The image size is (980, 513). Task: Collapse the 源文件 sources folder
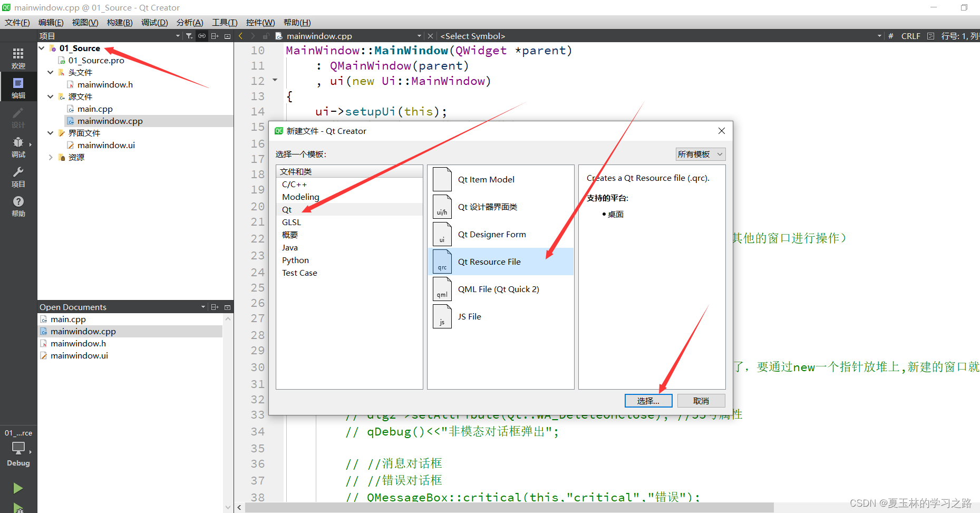pos(51,96)
